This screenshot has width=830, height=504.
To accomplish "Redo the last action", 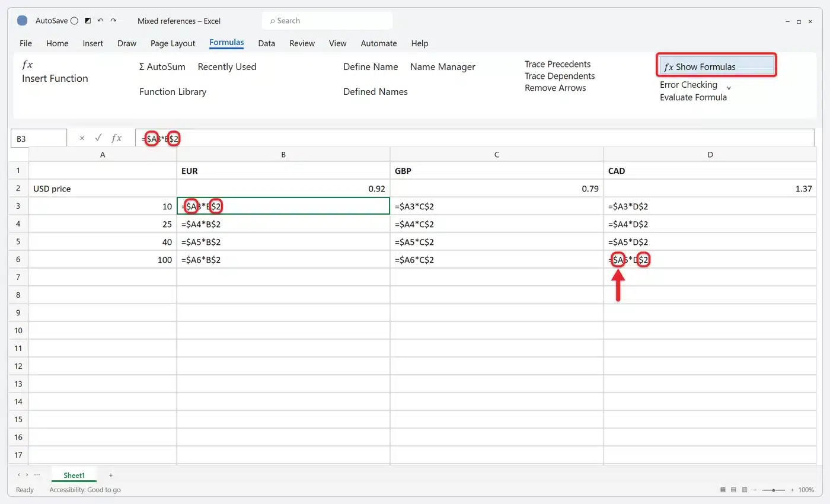I will (x=113, y=21).
